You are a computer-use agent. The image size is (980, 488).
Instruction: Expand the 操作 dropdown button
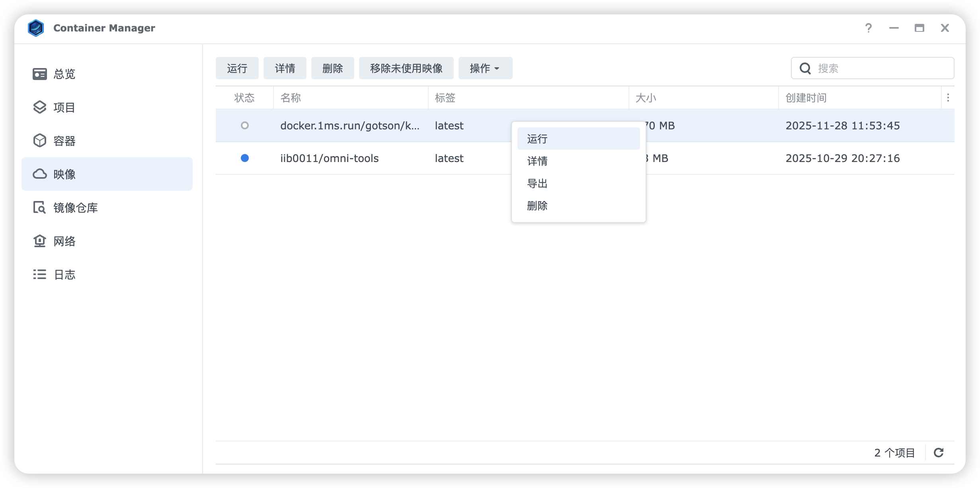coord(485,68)
